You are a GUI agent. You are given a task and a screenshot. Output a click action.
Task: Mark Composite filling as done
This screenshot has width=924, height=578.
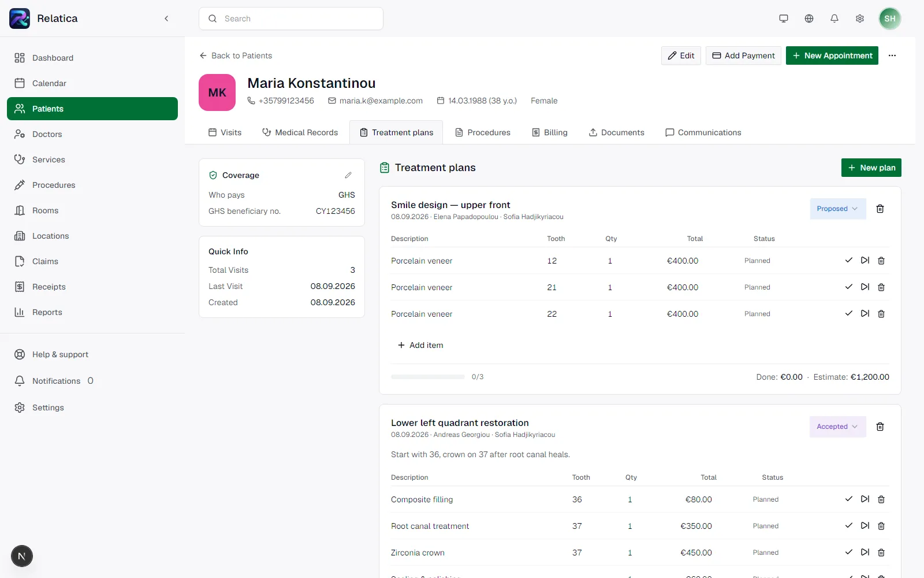click(849, 499)
